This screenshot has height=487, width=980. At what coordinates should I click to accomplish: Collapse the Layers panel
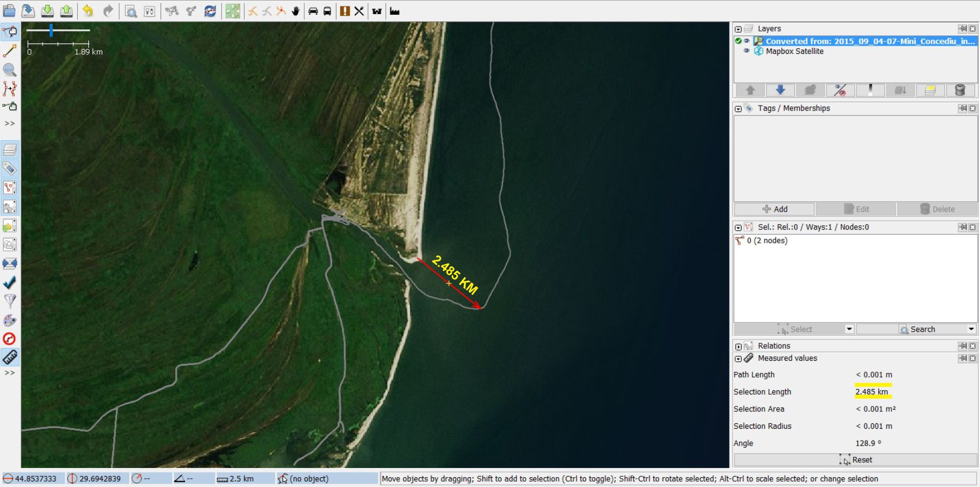pyautogui.click(x=738, y=29)
